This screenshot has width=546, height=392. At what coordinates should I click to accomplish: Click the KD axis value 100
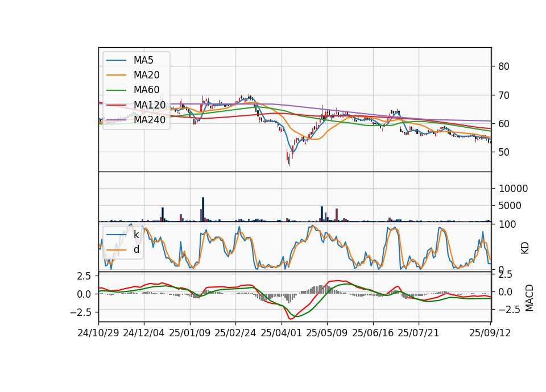pyautogui.click(x=507, y=224)
